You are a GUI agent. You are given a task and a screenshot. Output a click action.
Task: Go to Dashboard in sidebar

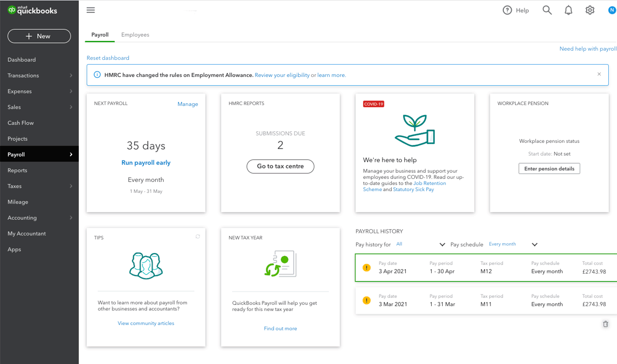click(21, 59)
